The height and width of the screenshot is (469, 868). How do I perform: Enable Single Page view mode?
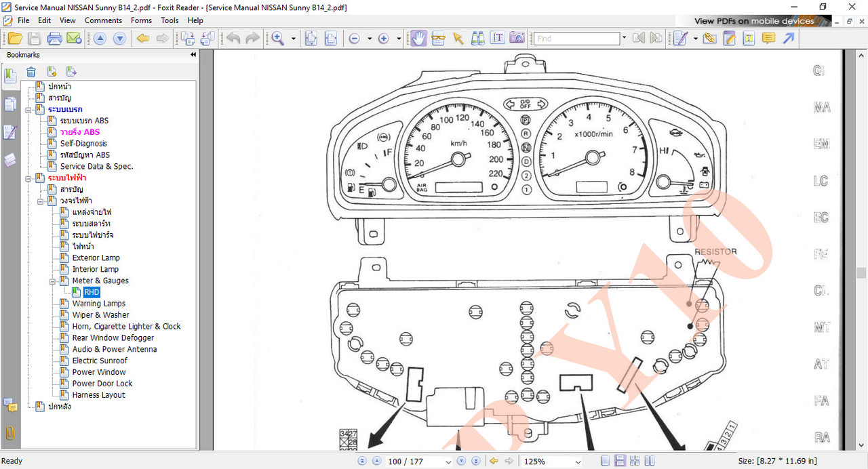[606, 461]
